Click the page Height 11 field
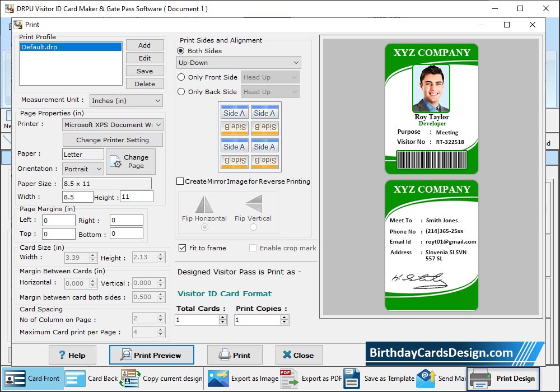 [x=137, y=197]
